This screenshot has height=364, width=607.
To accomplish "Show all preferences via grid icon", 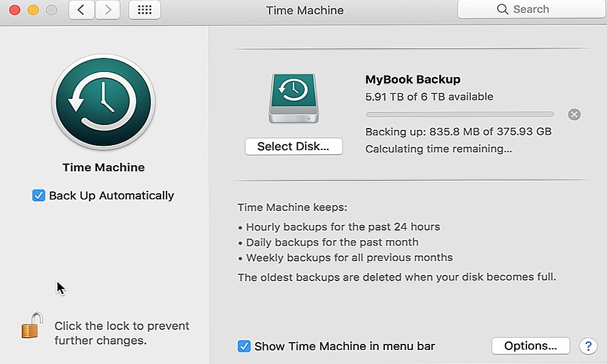I will [x=145, y=10].
